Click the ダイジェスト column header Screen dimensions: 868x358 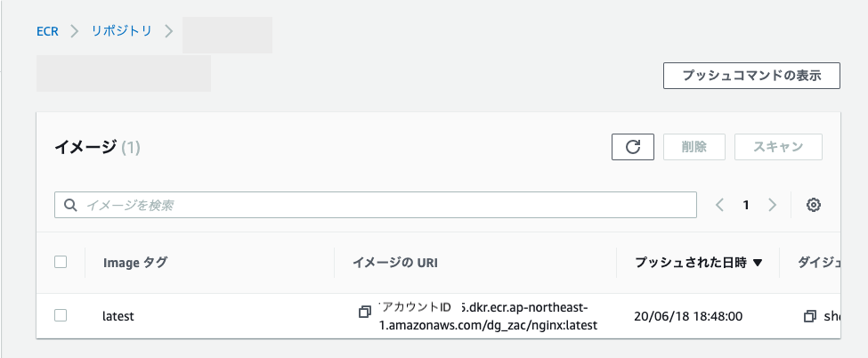[x=819, y=263]
